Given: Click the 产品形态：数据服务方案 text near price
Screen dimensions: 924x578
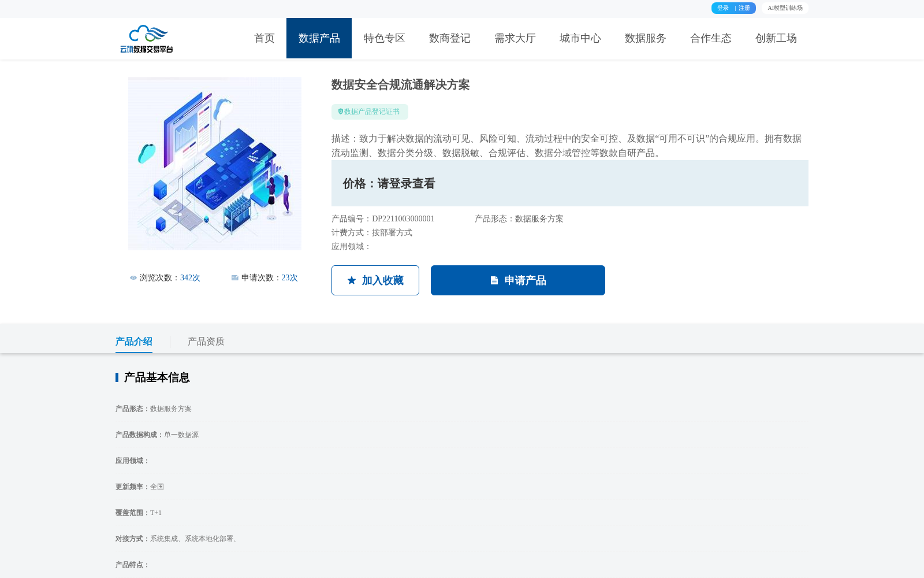Looking at the screenshot, I should click(519, 219).
